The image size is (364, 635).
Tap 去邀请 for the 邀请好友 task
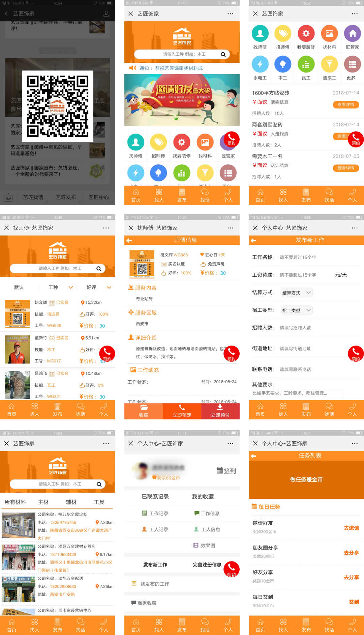351,528
